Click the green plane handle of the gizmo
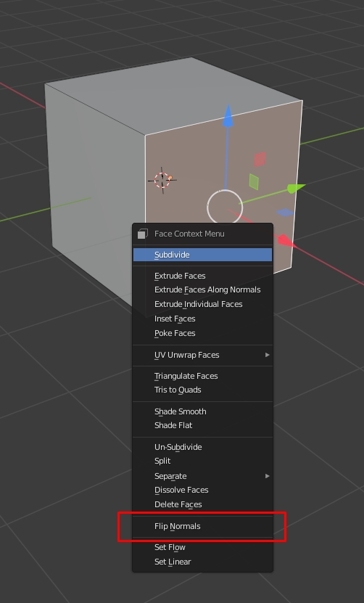The image size is (364, 603). (254, 182)
